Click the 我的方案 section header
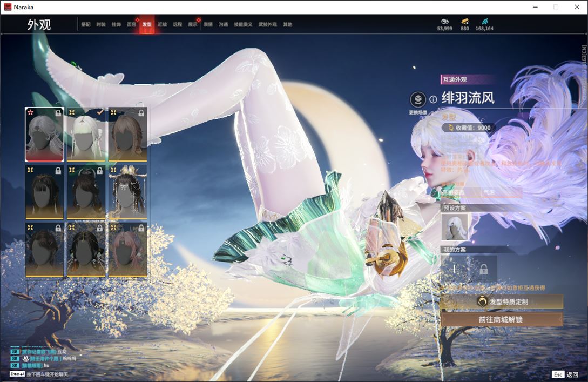Image resolution: width=588 pixels, height=382 pixels. point(455,250)
